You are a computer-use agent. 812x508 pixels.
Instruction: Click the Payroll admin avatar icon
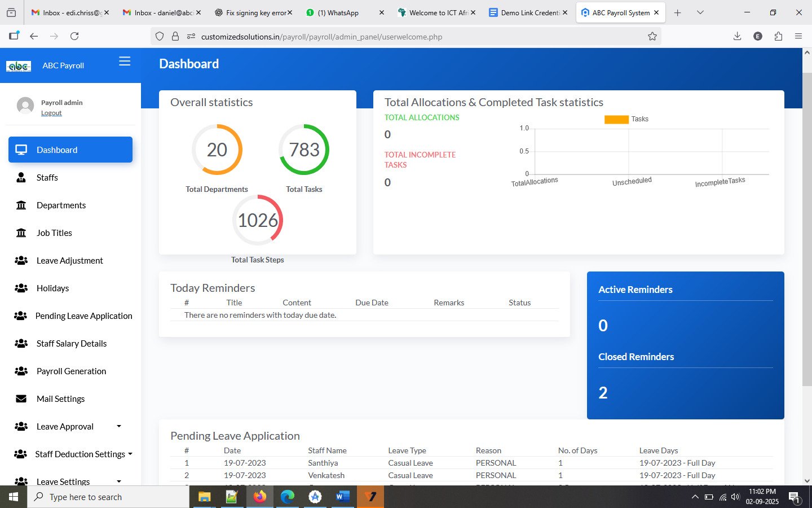(25, 106)
